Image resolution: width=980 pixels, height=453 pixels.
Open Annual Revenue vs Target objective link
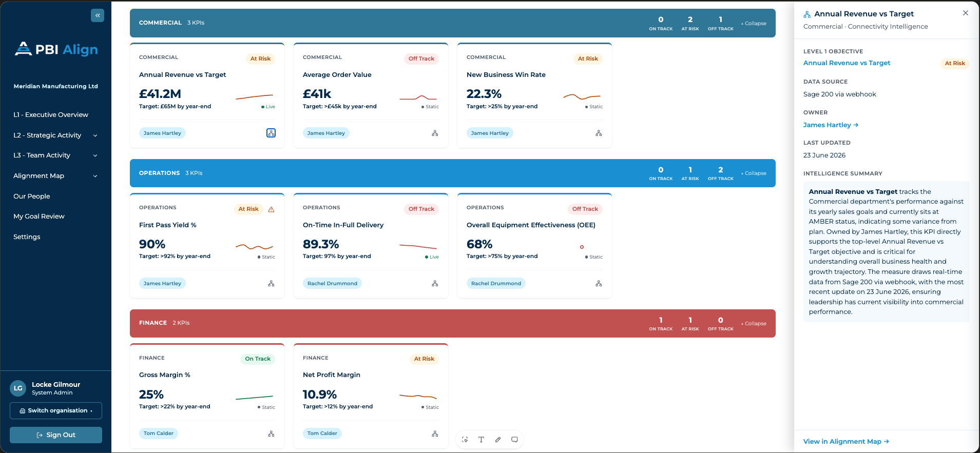point(847,63)
